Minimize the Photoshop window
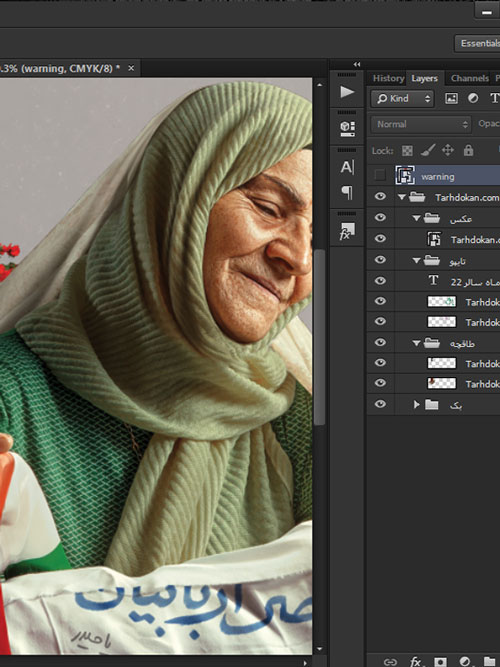 pyautogui.click(x=487, y=11)
